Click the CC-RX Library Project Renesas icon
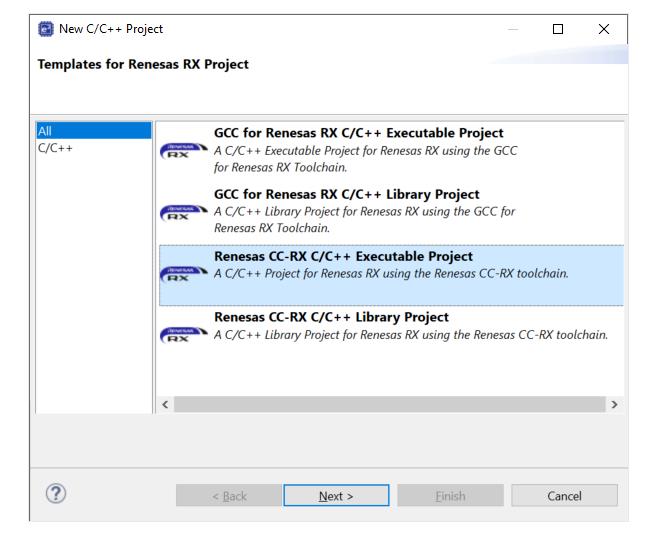 pos(182,336)
